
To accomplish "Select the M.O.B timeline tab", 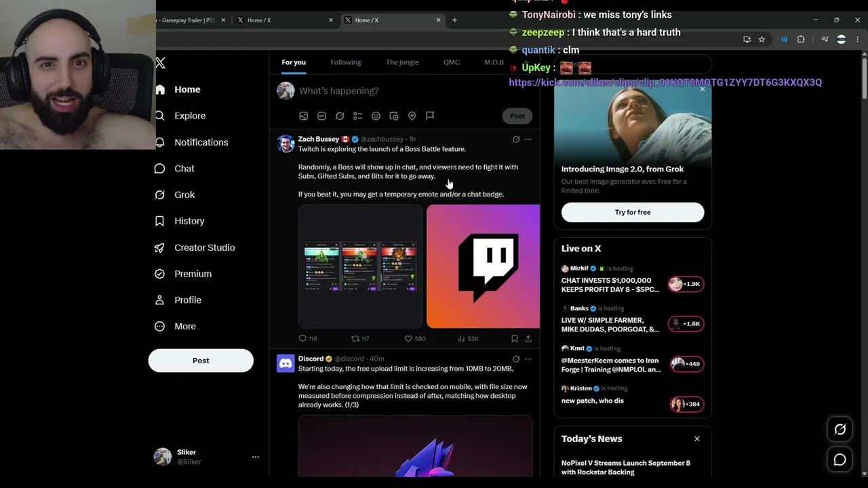I will [494, 62].
